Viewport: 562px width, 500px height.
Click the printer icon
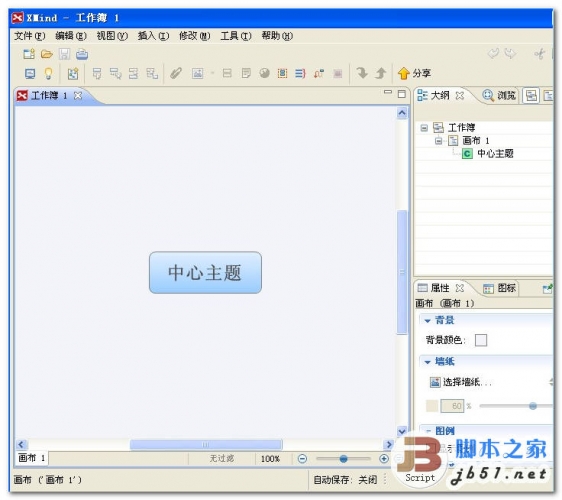click(x=82, y=54)
